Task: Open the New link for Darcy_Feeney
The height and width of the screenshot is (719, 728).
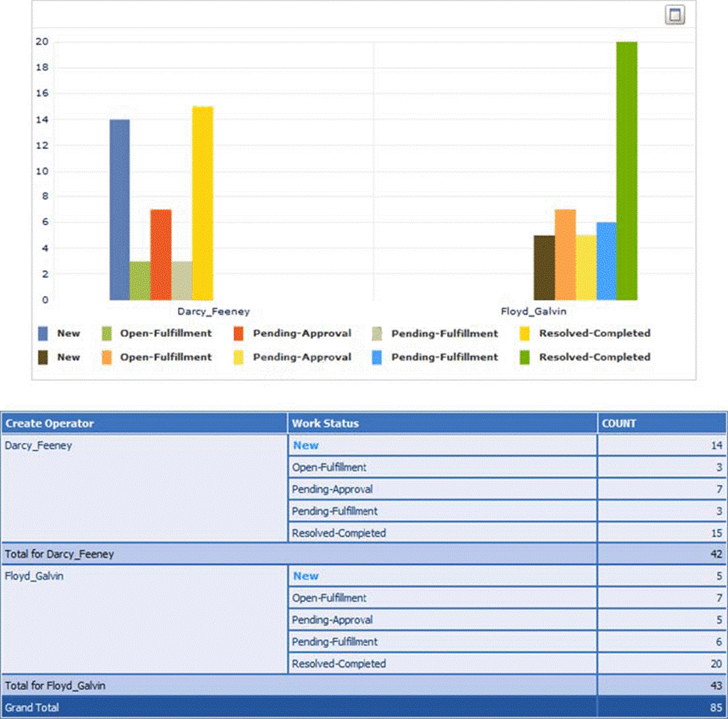Action: (306, 445)
